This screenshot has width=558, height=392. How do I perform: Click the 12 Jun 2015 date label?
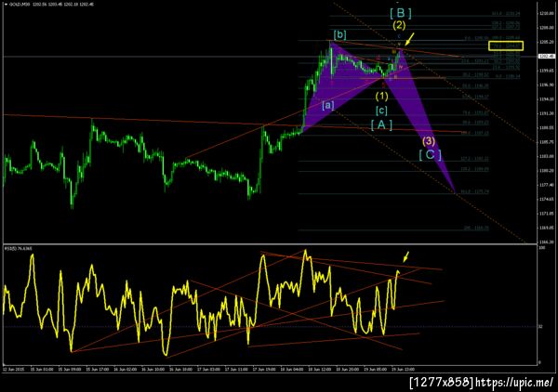[13, 370]
